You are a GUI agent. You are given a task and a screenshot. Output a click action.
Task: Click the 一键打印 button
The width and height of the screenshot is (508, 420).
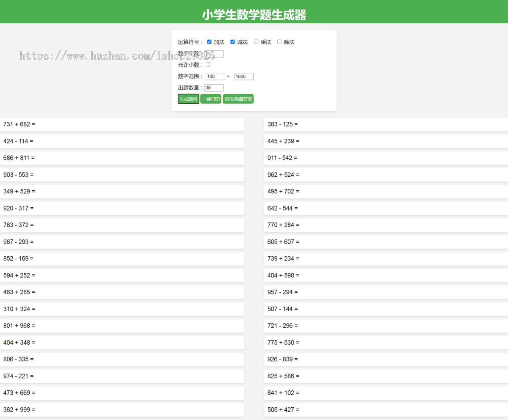pyautogui.click(x=211, y=99)
